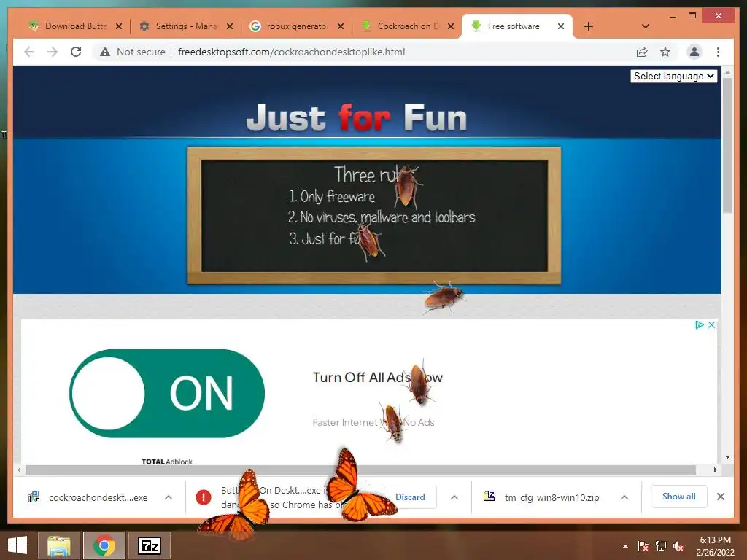Open File Explorer from the taskbar

coord(58,545)
